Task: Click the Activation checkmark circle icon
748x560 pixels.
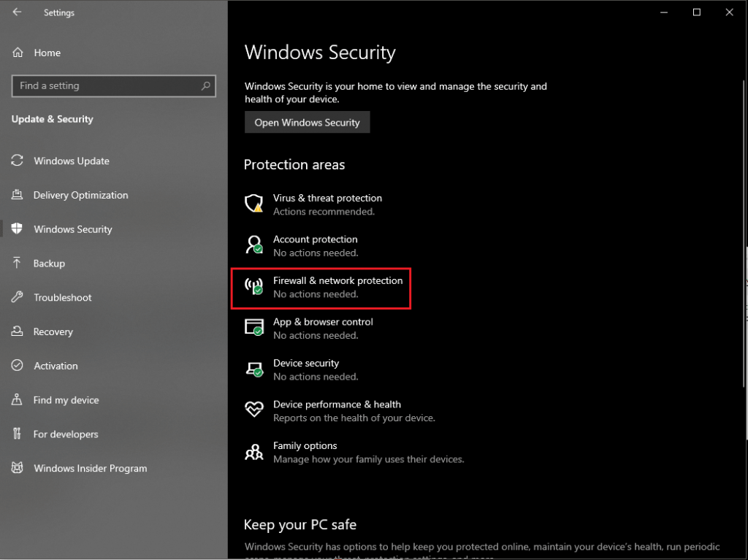Action: coord(18,365)
